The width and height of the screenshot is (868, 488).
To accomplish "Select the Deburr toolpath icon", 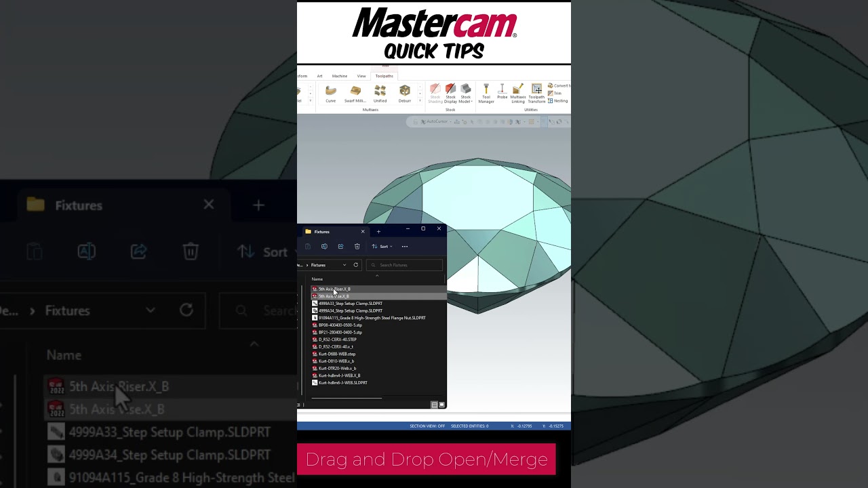I will [405, 94].
